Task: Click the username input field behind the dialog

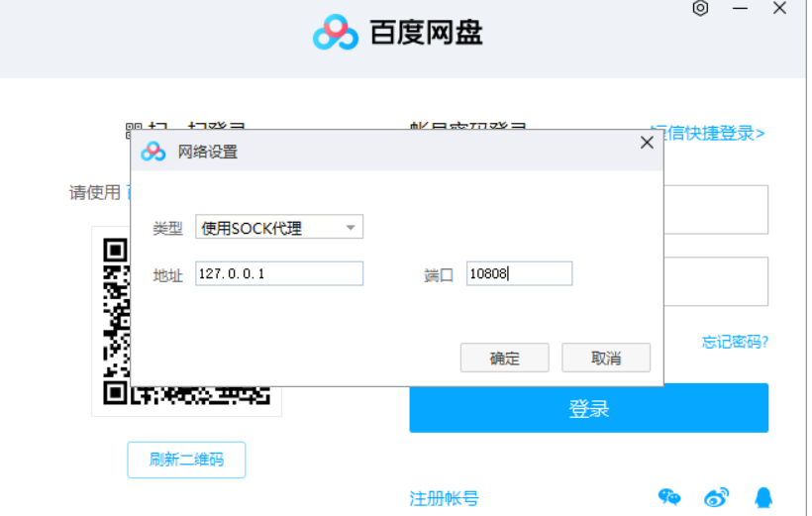Action: (x=716, y=210)
